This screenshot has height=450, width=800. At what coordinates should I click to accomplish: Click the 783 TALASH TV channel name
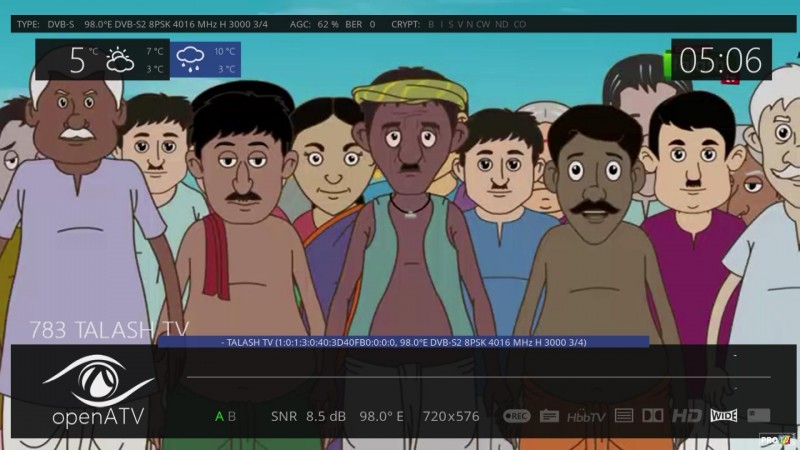point(109,329)
